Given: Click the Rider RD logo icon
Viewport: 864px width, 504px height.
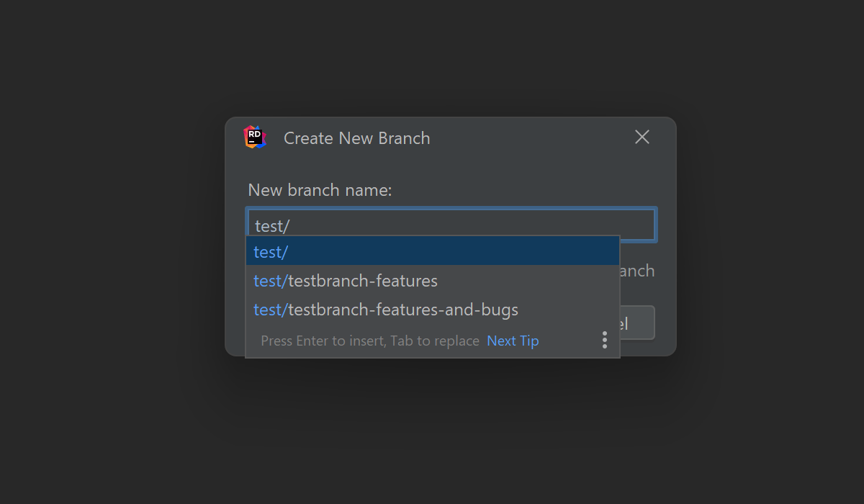Looking at the screenshot, I should [255, 137].
